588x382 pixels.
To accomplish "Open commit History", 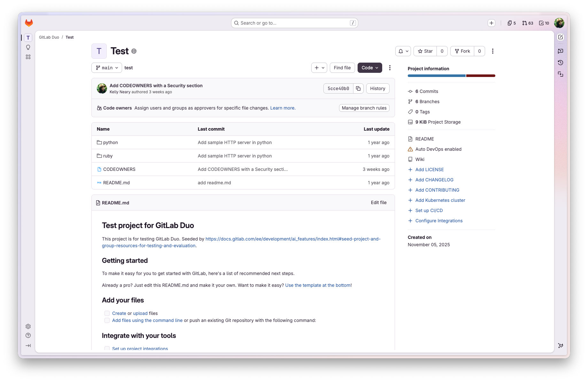I will [378, 88].
